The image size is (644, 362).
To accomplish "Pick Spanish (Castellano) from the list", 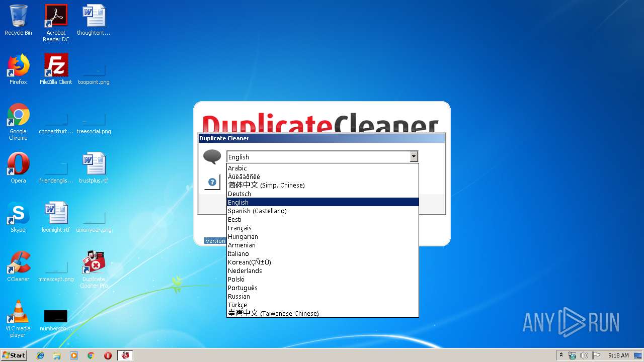I will (323, 211).
